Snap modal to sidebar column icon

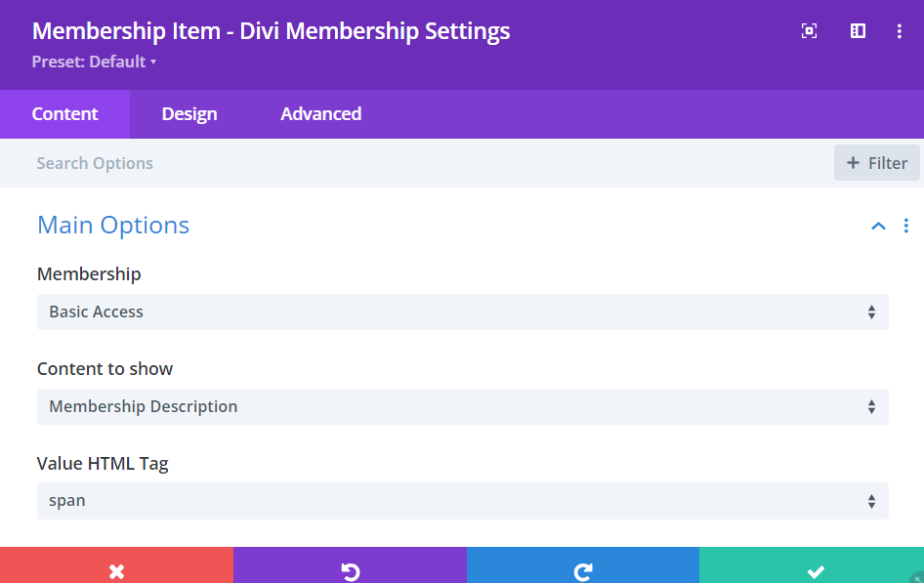[858, 31]
